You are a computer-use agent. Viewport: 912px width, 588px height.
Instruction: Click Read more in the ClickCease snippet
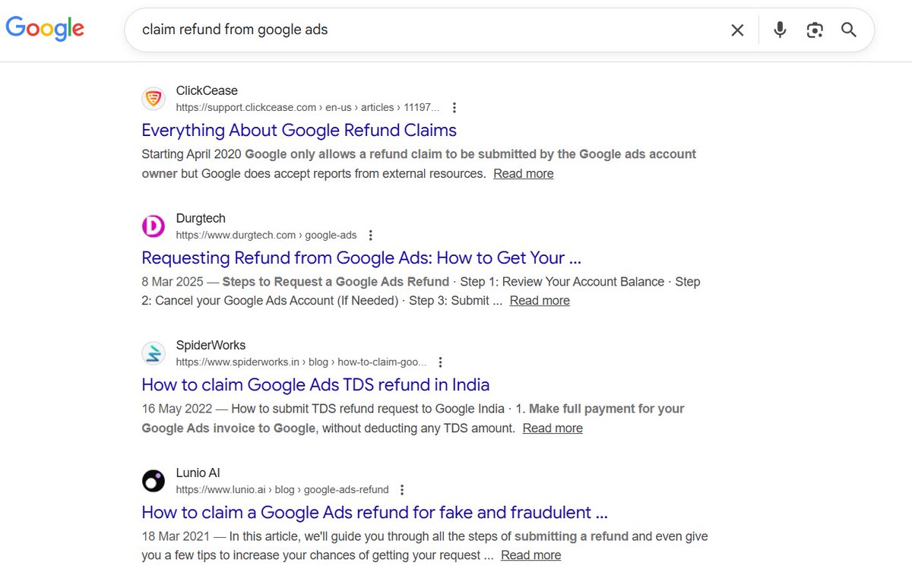coord(524,173)
